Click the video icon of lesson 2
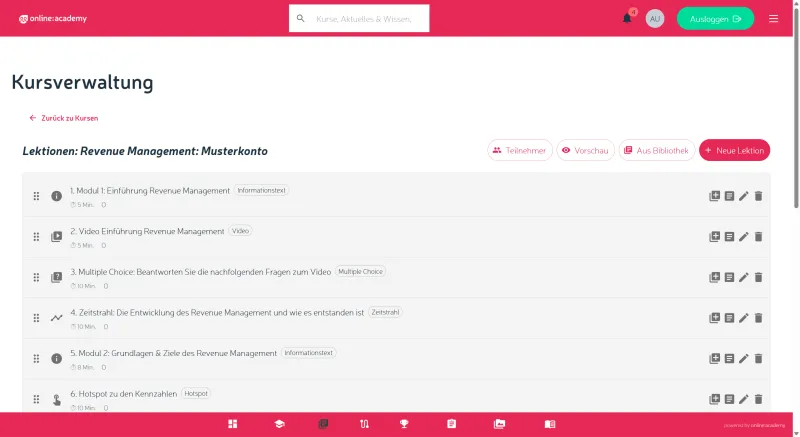The image size is (800, 437). coord(57,237)
